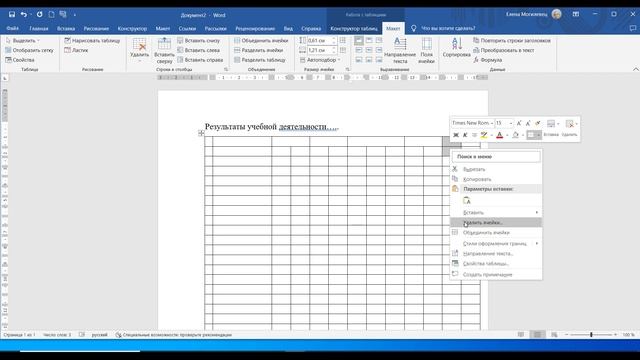Insert a row above with Вставить сверху

click(x=164, y=50)
